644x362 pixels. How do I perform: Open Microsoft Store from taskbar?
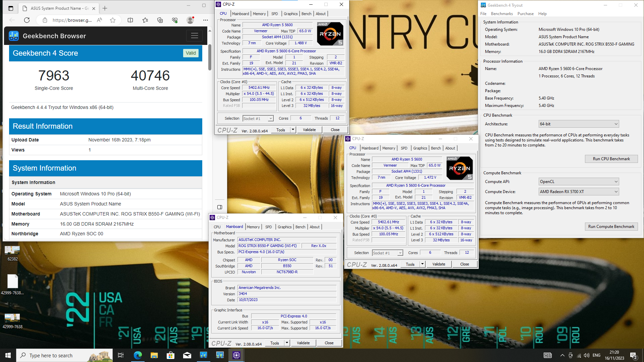point(170,355)
